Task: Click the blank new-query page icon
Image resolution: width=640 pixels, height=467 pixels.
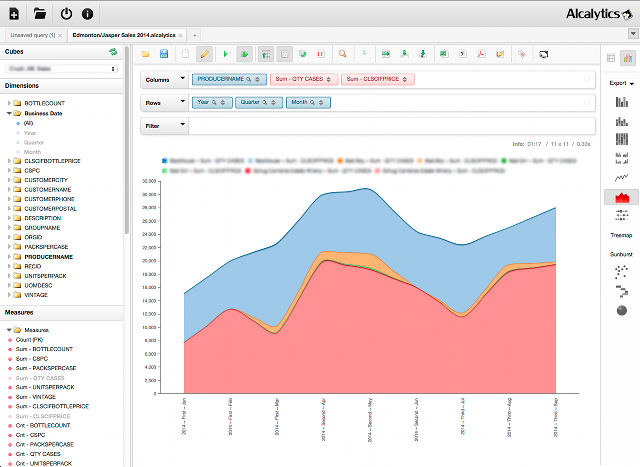Action: [x=185, y=54]
